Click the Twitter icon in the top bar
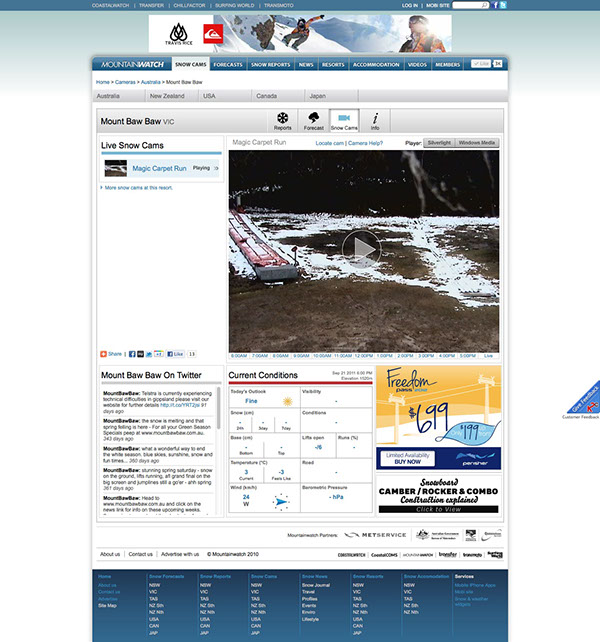 pyautogui.click(x=503, y=5)
